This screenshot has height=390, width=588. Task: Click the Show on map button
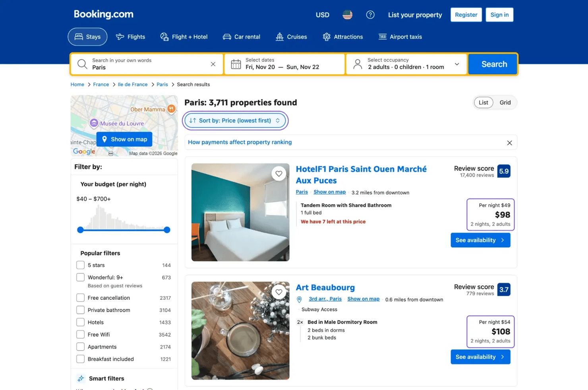pyautogui.click(x=124, y=139)
